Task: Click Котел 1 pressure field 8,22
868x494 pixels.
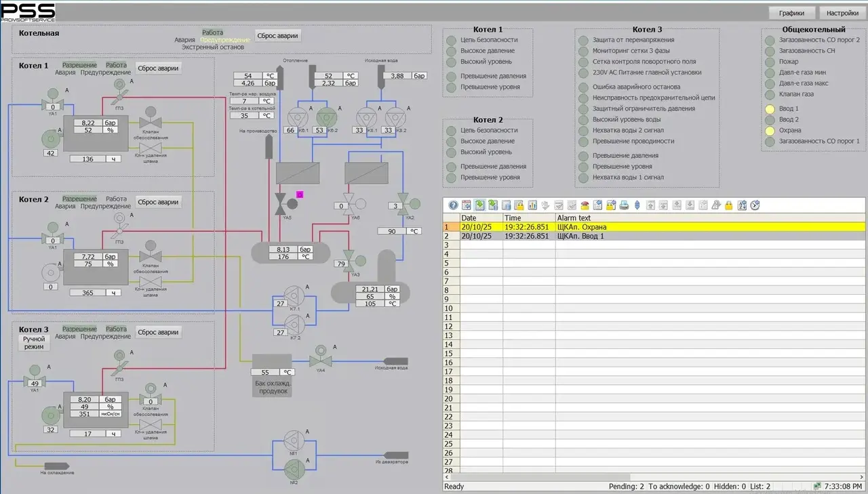Action: point(88,123)
